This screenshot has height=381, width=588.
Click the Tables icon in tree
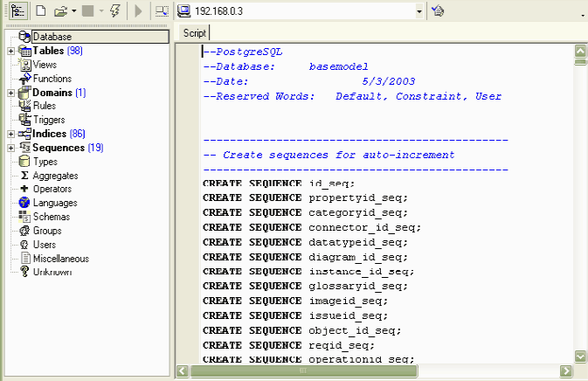pos(24,51)
